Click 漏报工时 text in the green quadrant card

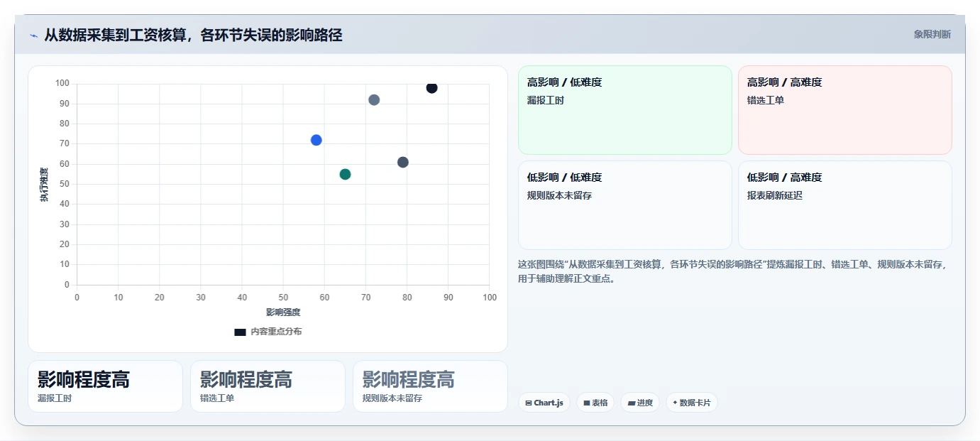[546, 100]
